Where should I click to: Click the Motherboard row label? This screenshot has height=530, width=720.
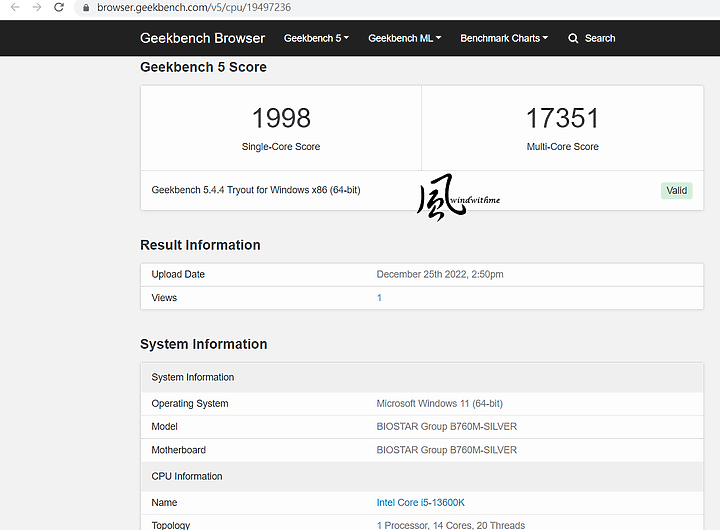(x=179, y=450)
